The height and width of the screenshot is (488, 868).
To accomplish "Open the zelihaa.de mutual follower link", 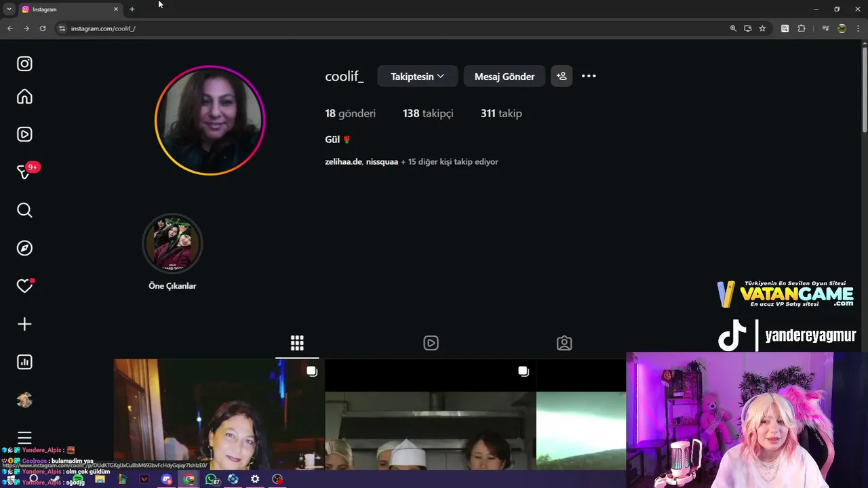I will (x=343, y=161).
